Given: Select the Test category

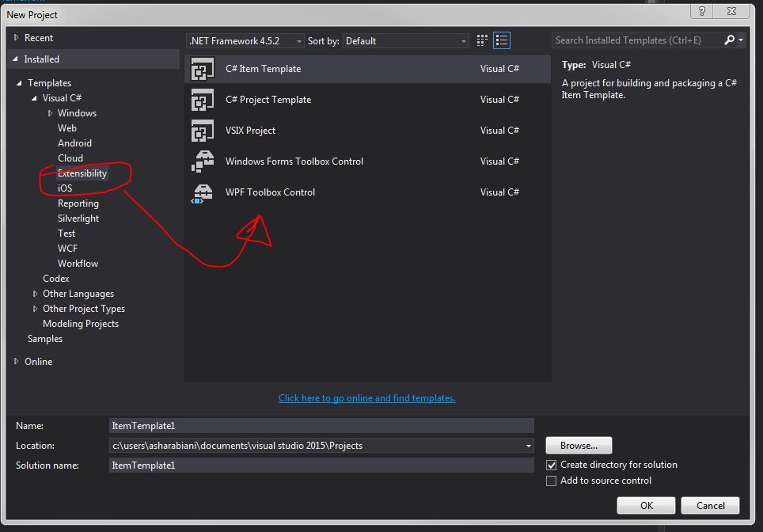Looking at the screenshot, I should (x=66, y=234).
